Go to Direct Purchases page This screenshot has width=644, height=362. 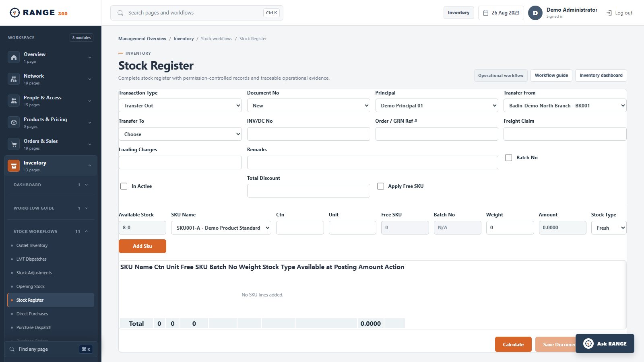tap(32, 314)
